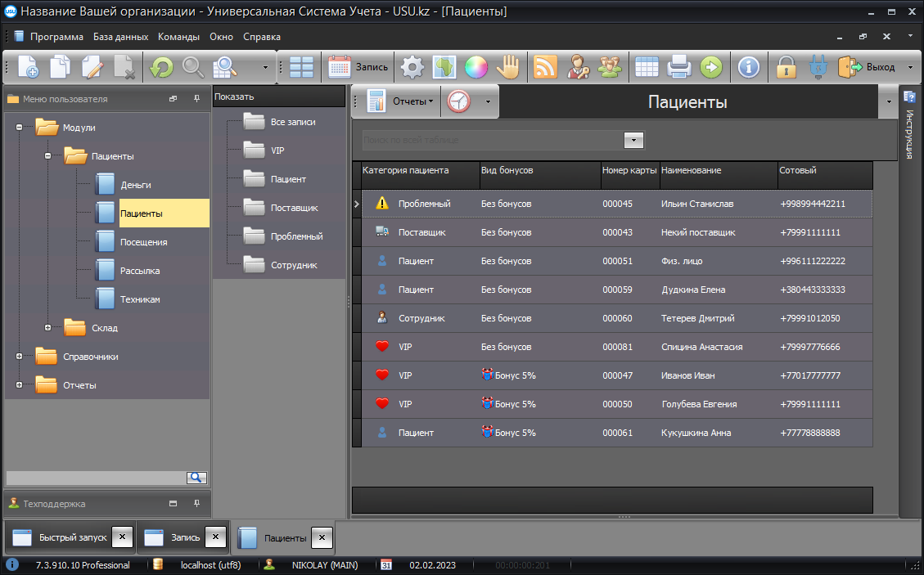Click the printer icon
The image size is (924, 575).
click(x=679, y=67)
